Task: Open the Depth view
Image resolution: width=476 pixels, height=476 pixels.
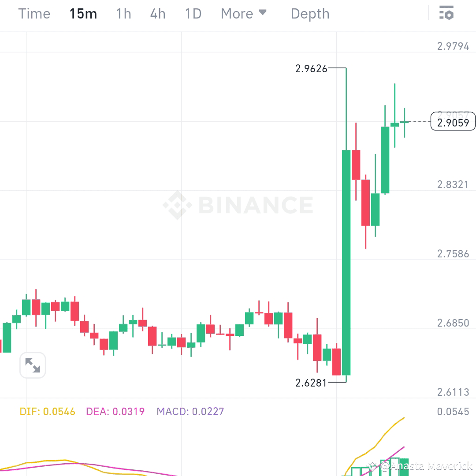Action: 310,14
